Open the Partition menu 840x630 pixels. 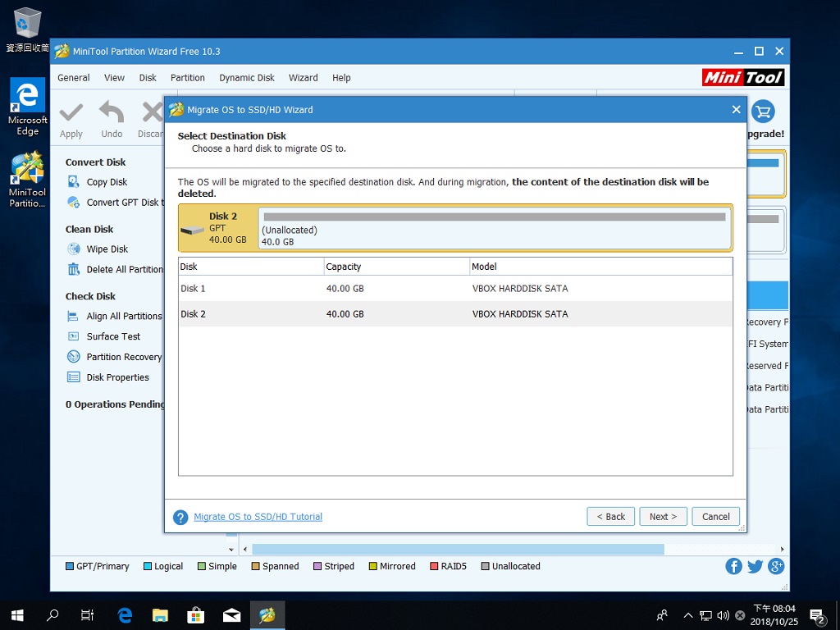click(188, 78)
